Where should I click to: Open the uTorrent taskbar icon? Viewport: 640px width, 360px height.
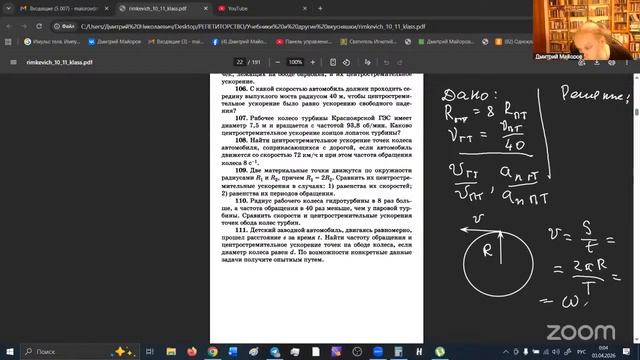coord(440,351)
